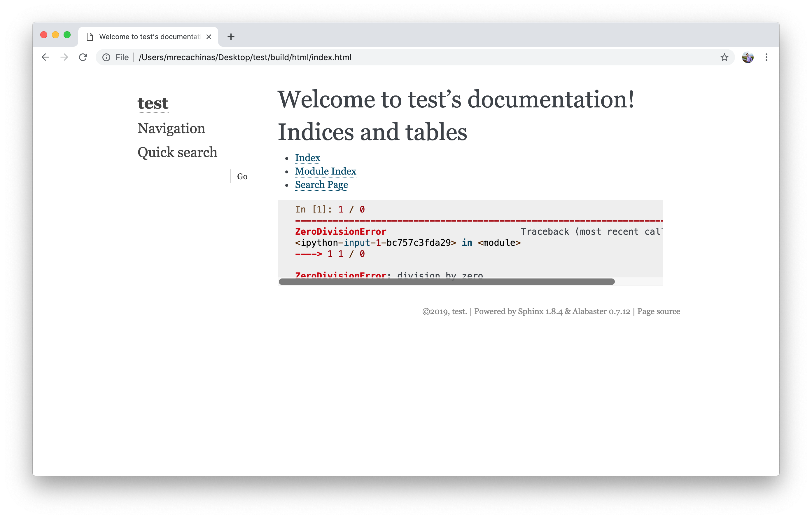812x519 pixels.
Task: Open a new tab with the plus button
Action: 231,37
